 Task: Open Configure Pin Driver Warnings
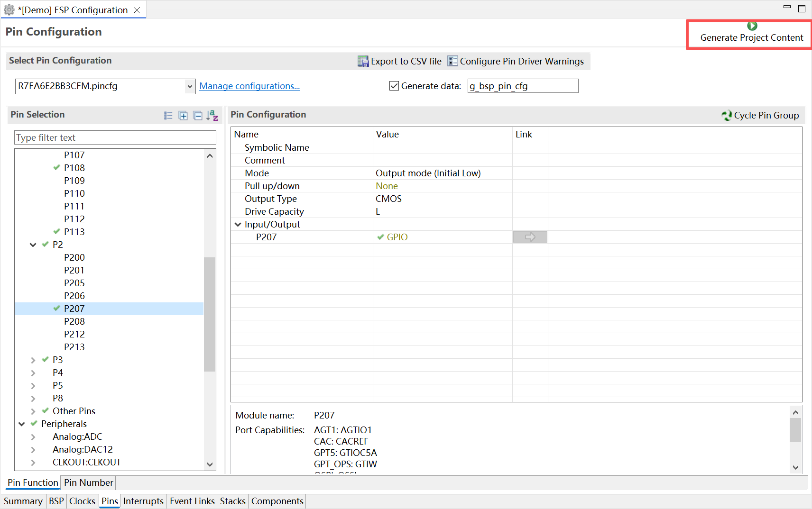[516, 61]
